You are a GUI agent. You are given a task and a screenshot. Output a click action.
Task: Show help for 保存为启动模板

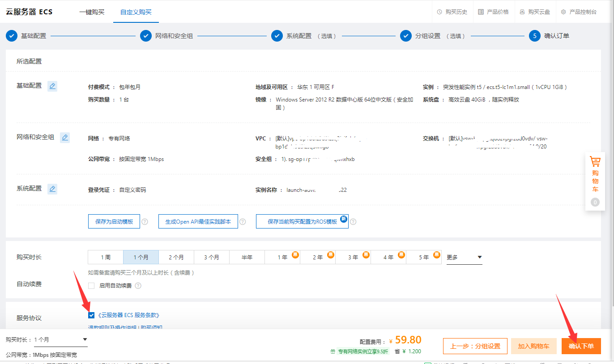145,221
